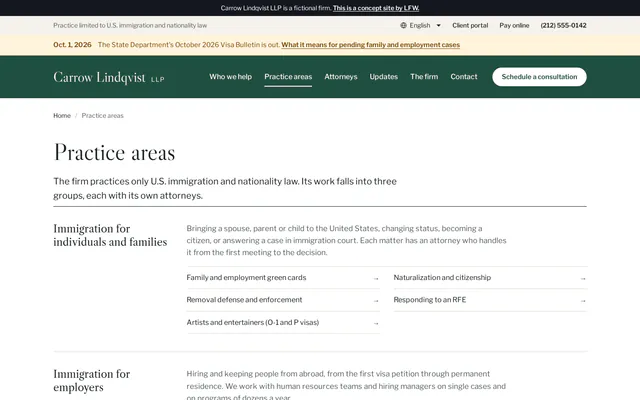Click the arrow icon on Responding to an RFE
640x400 pixels.
583,301
